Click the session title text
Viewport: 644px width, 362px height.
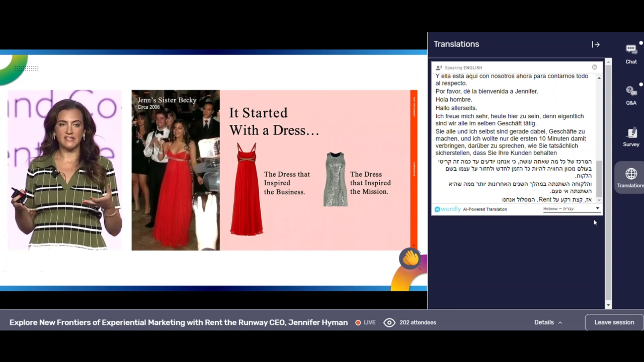(178, 322)
